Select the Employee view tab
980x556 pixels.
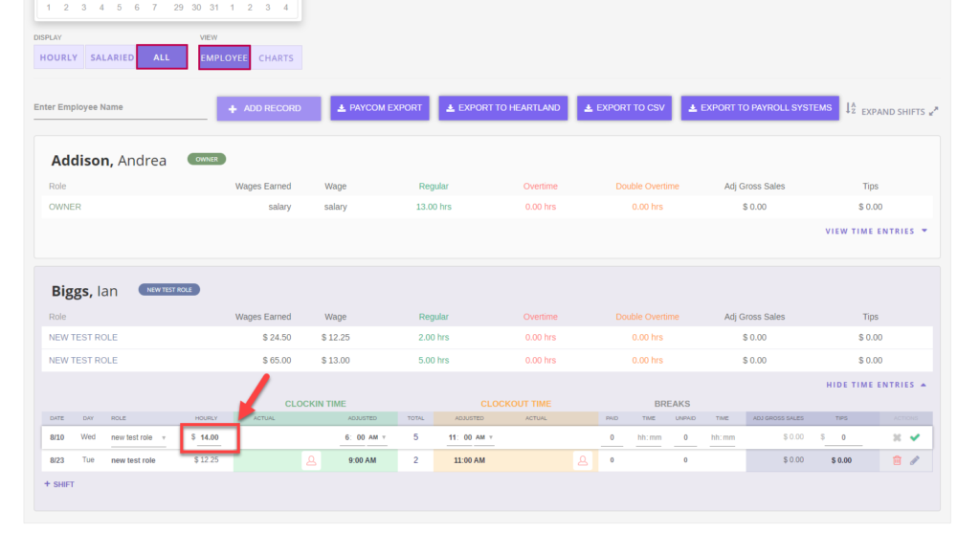pyautogui.click(x=224, y=57)
